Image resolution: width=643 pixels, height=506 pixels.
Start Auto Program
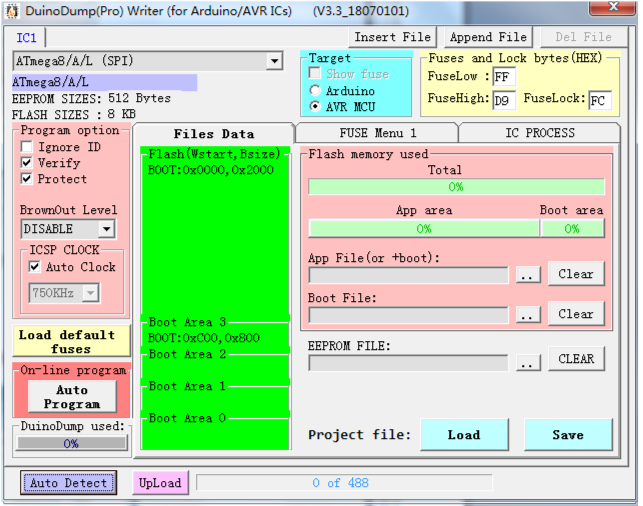72,397
